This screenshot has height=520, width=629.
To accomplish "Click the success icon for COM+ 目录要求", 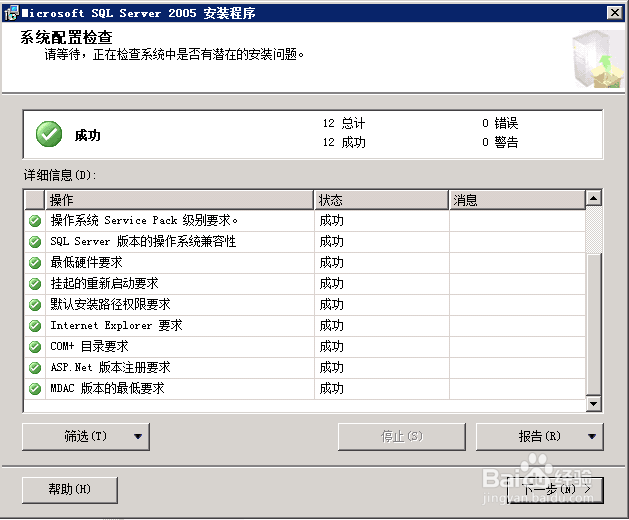I will pyautogui.click(x=35, y=346).
